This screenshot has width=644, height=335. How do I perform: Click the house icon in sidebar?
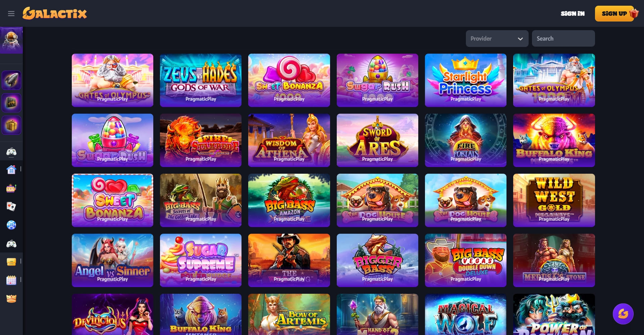coord(11,170)
